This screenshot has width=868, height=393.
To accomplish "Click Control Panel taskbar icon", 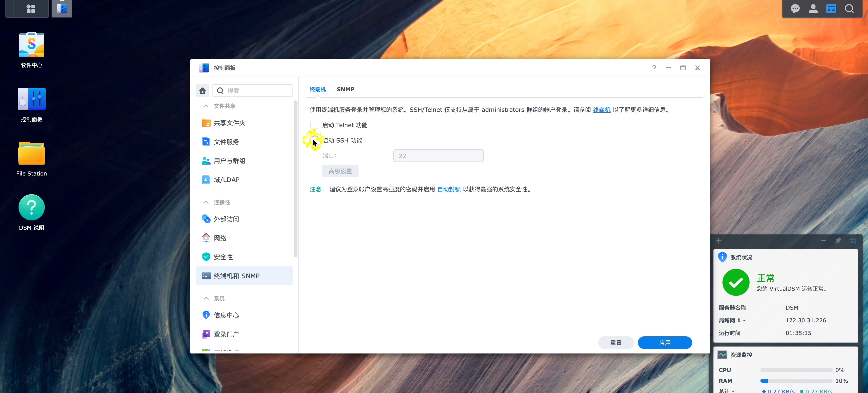I will click(x=62, y=8).
